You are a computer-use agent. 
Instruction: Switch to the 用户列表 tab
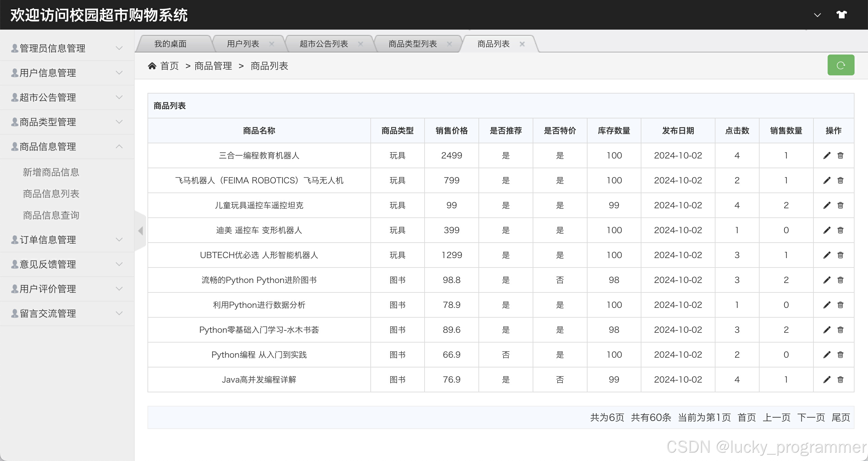click(243, 44)
